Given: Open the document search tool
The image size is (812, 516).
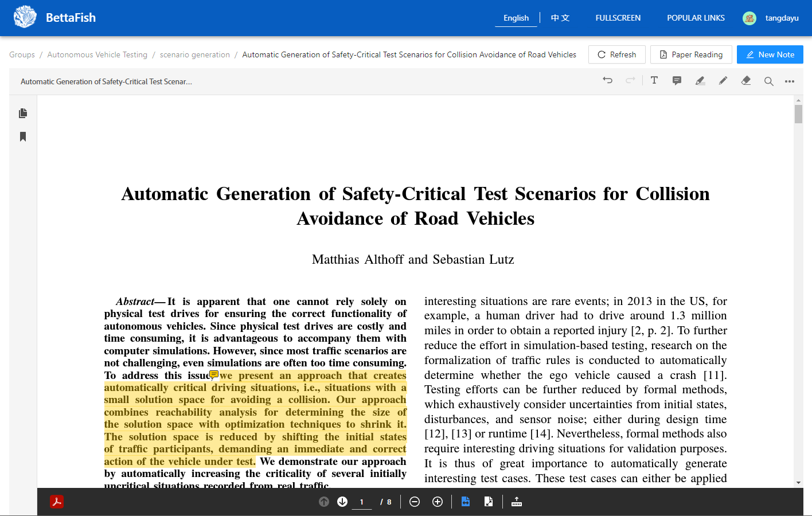Looking at the screenshot, I should [x=769, y=81].
